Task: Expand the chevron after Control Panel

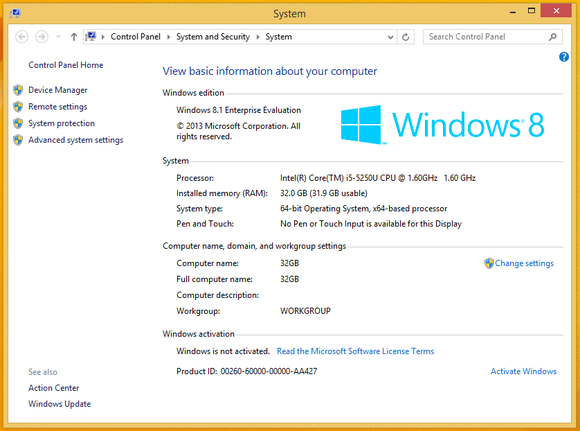Action: pos(168,37)
